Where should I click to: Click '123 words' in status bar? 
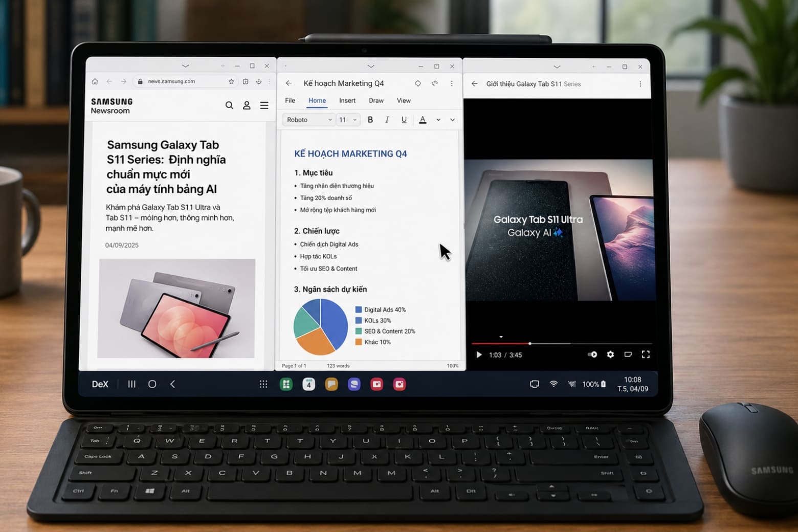pos(338,366)
